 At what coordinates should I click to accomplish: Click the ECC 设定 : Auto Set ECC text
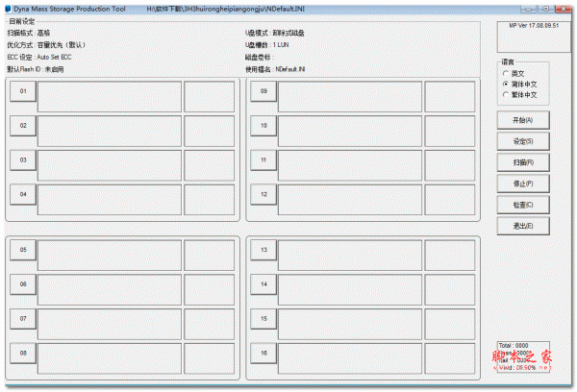(x=39, y=58)
